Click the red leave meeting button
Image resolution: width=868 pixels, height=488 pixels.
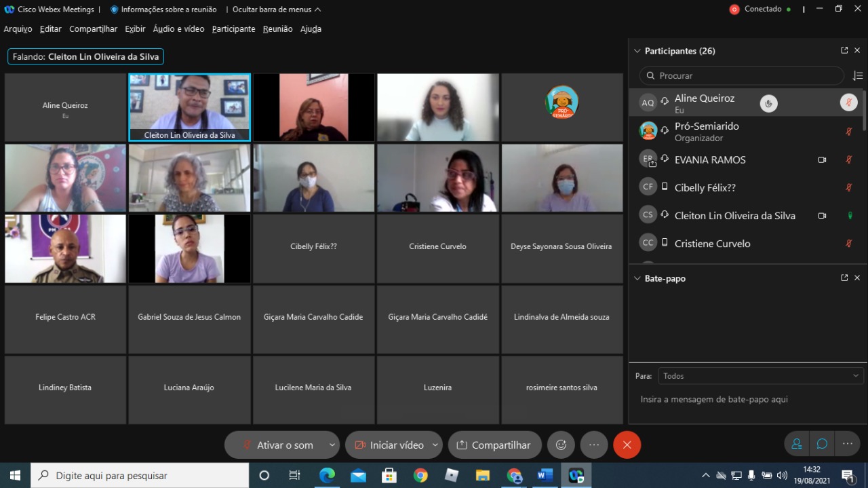click(x=627, y=445)
